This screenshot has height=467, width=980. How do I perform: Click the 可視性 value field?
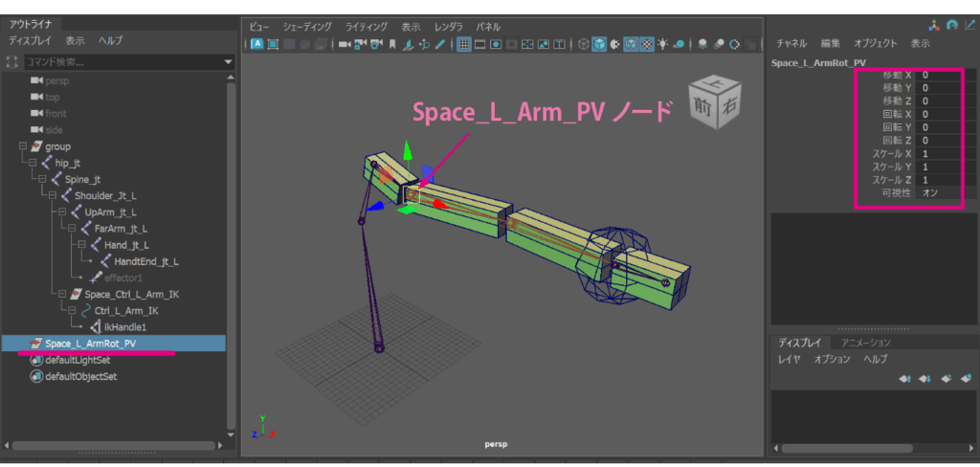pos(940,192)
